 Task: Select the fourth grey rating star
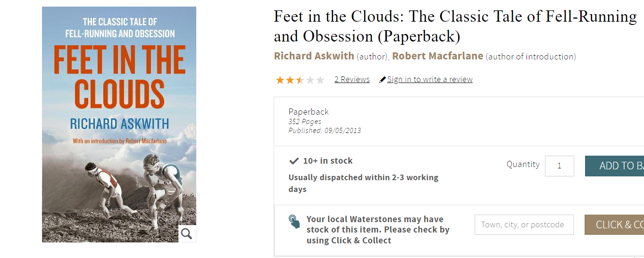[310, 80]
